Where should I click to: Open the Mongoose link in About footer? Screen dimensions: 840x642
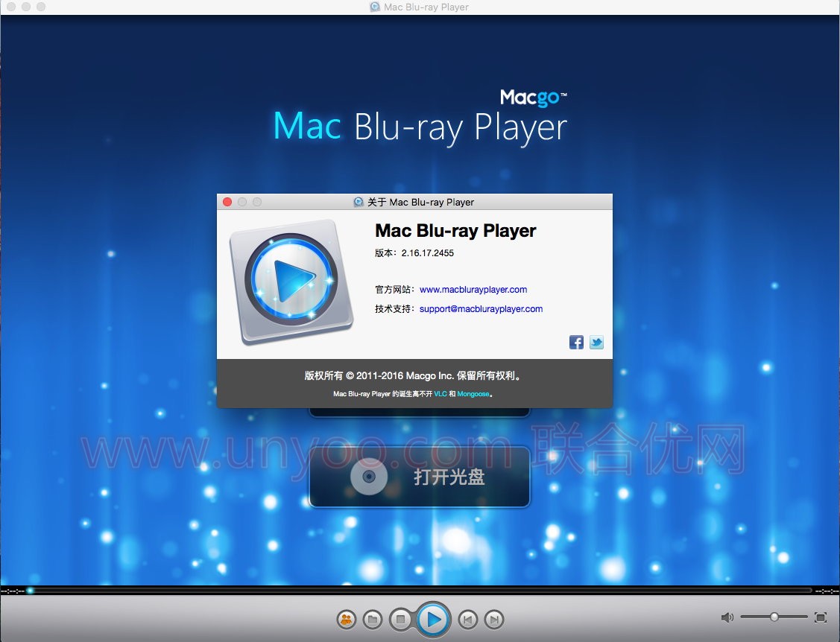click(x=473, y=394)
